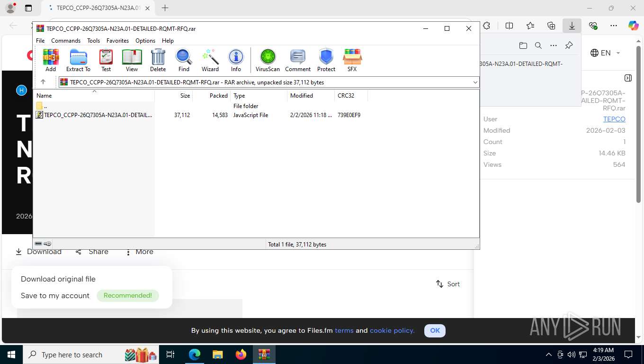Show hidden system tray icons
Screen dimensions: 644x364
coord(549,355)
